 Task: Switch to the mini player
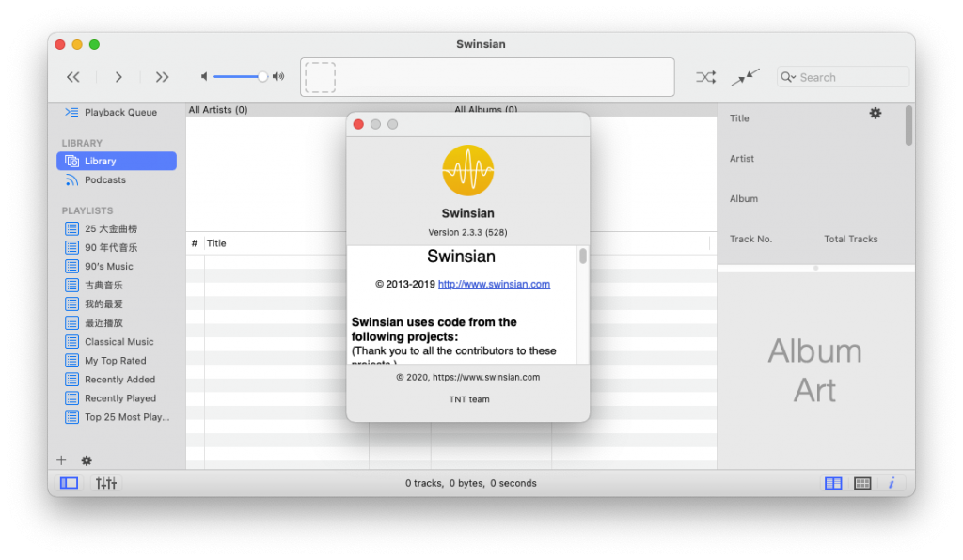click(746, 77)
